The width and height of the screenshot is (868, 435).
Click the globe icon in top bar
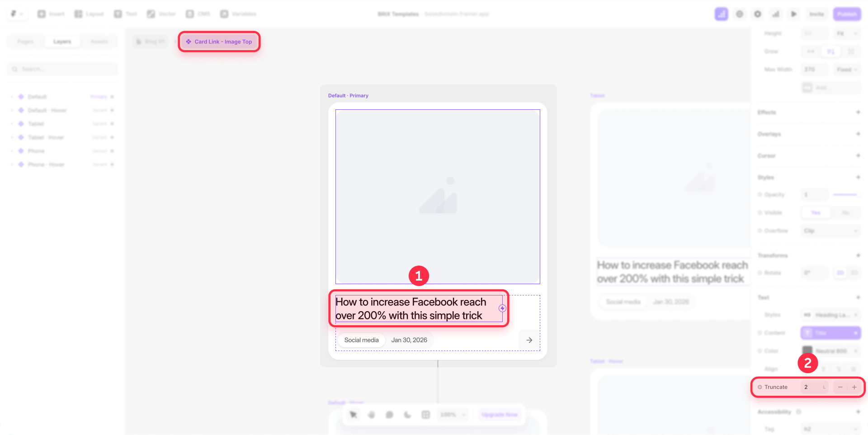(740, 14)
